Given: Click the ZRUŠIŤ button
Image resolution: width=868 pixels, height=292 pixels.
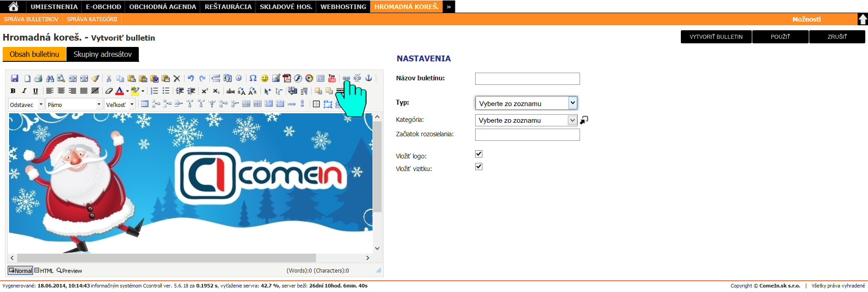Looking at the screenshot, I should (837, 37).
